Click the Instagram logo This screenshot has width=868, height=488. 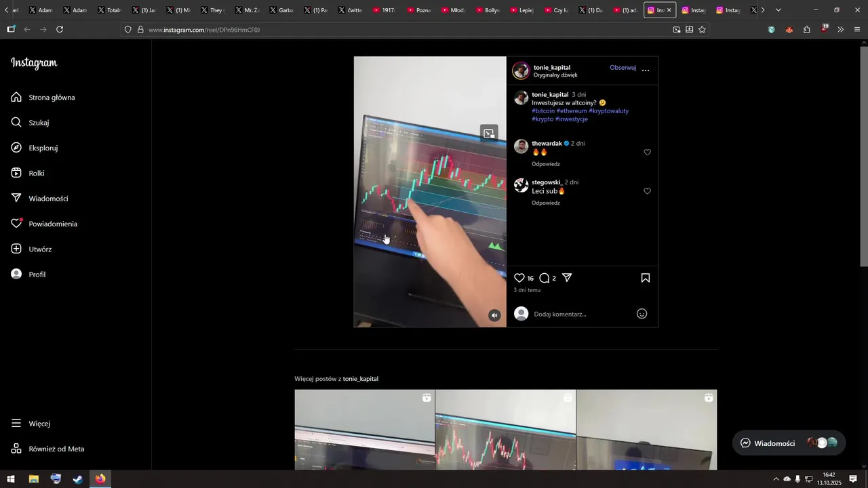click(34, 63)
